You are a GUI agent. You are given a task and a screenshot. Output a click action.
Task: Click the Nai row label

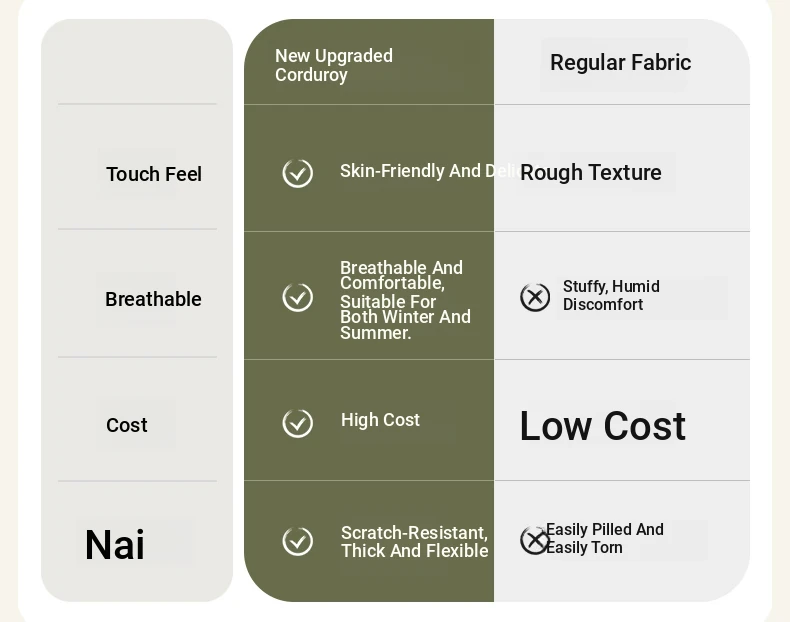(x=115, y=544)
